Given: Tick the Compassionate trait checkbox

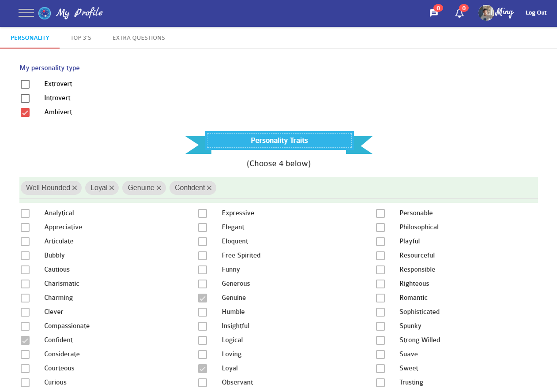Looking at the screenshot, I should pos(25,326).
